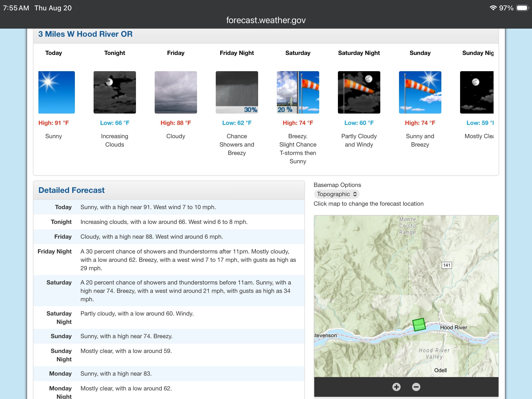This screenshot has height=399, width=532.
Task: Tap the Friday Night 30% showers icon
Action: click(x=237, y=92)
